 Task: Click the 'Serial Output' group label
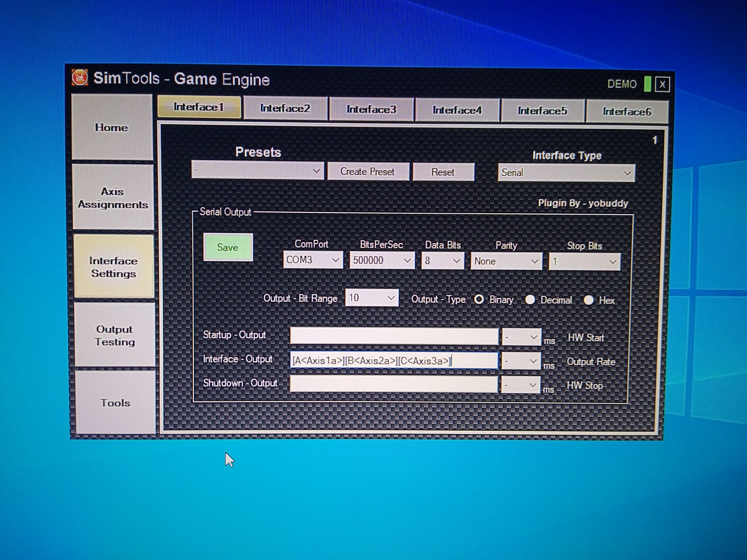point(226,212)
